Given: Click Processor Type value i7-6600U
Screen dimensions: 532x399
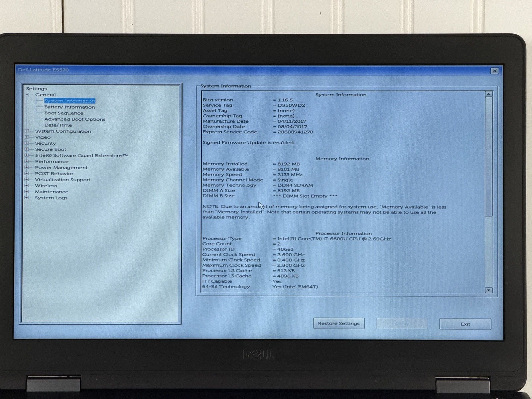Looking at the screenshot, I should click(x=334, y=239).
